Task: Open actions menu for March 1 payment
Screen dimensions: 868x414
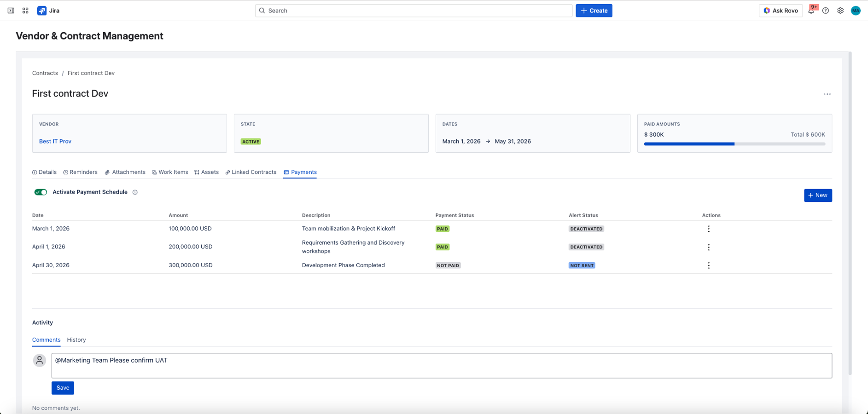Action: (709, 228)
